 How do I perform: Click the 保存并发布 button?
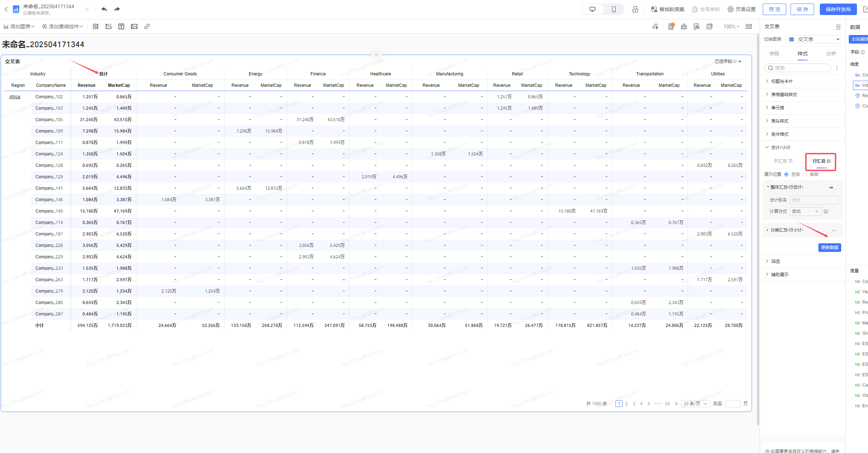[x=838, y=9]
